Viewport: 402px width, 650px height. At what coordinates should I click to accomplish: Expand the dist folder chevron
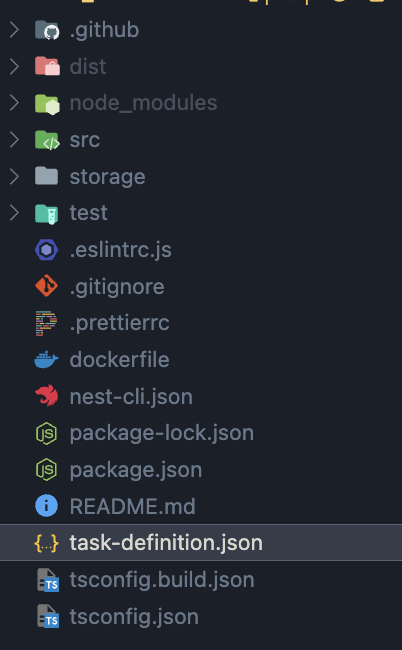[x=15, y=66]
